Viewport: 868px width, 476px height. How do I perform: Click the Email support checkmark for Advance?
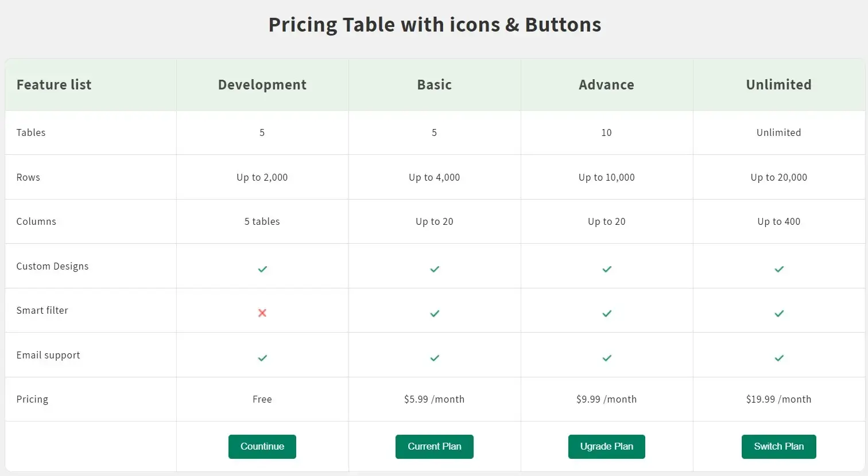point(607,358)
